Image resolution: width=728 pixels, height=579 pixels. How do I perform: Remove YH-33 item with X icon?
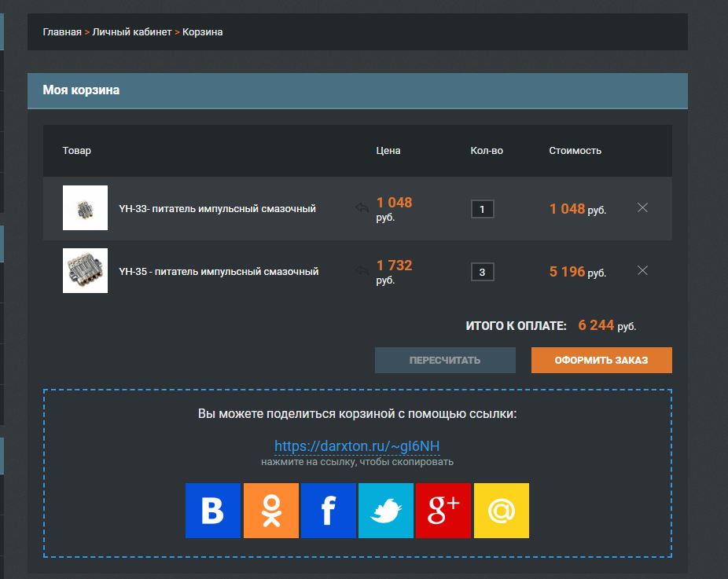[x=642, y=207]
